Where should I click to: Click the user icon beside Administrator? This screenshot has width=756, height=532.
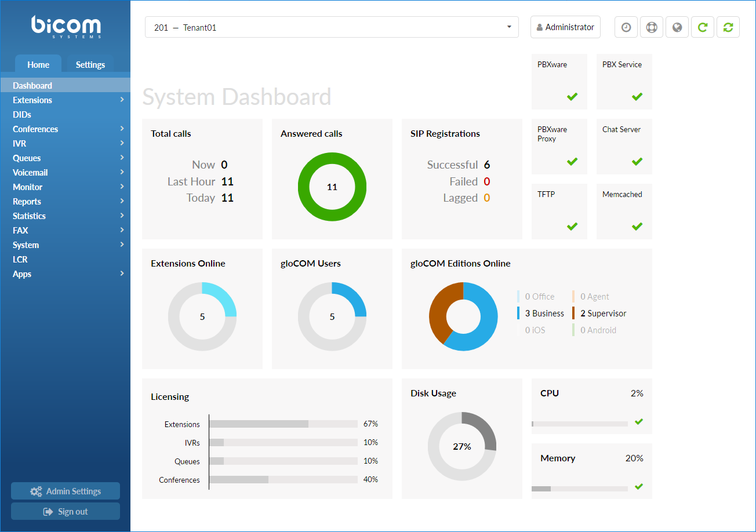coord(540,27)
